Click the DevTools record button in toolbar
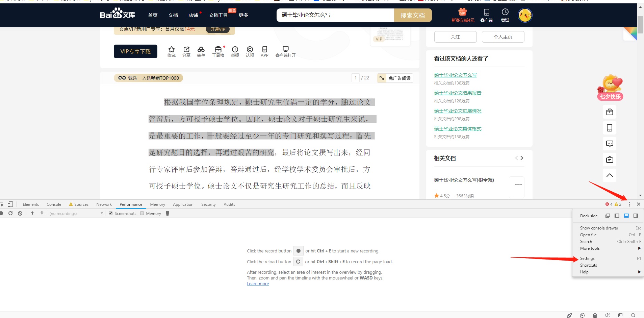 coord(2,213)
